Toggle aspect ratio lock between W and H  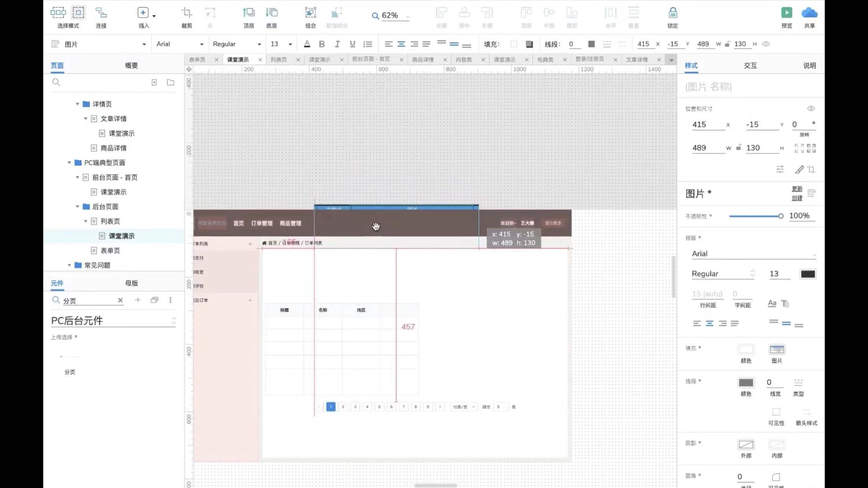(x=739, y=148)
